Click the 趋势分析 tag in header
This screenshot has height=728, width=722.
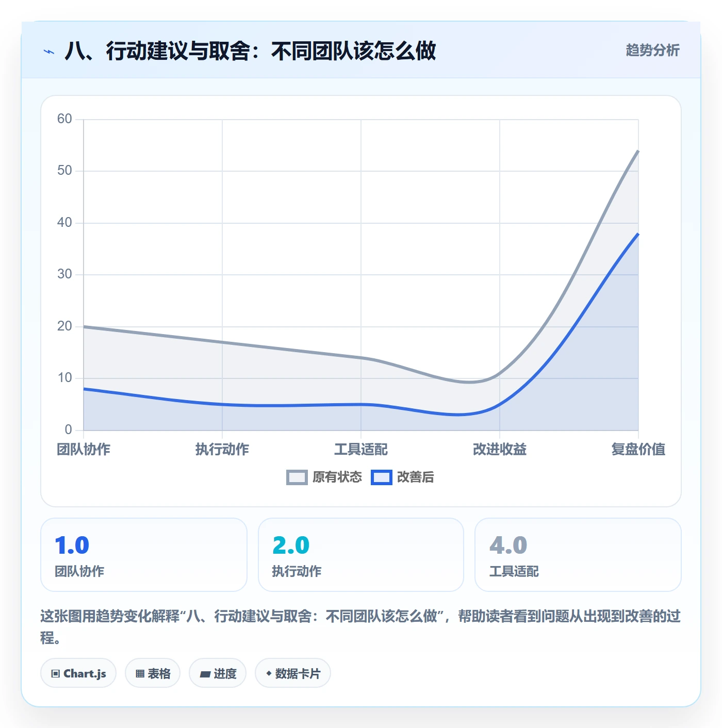[652, 50]
